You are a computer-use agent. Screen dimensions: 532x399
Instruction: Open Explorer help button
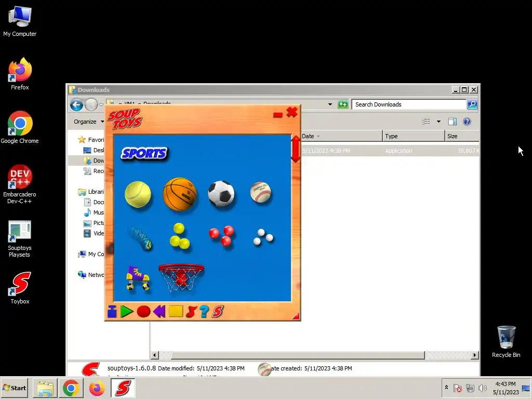pyautogui.click(x=467, y=122)
